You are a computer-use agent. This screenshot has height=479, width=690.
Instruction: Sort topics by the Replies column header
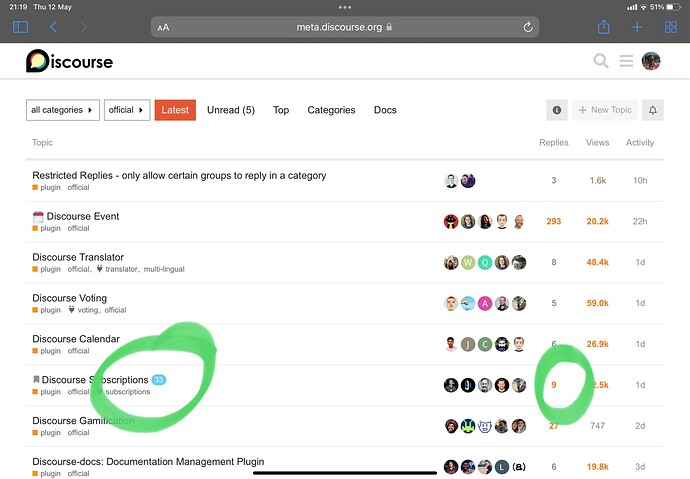(554, 143)
